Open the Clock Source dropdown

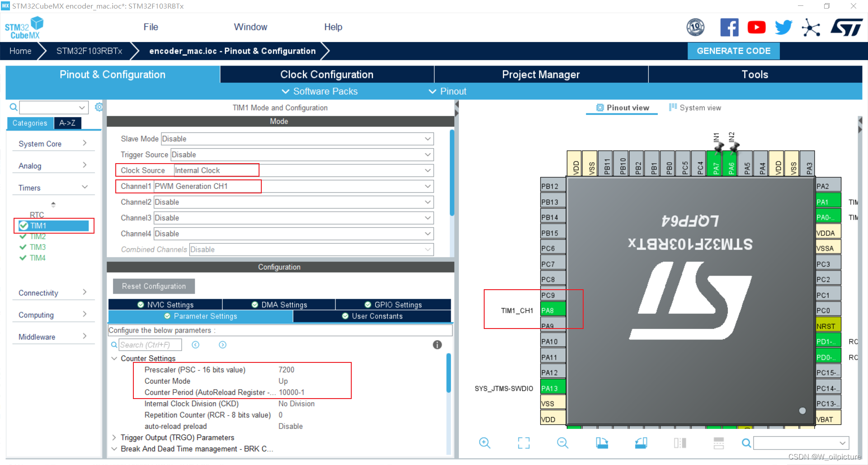[x=304, y=170]
